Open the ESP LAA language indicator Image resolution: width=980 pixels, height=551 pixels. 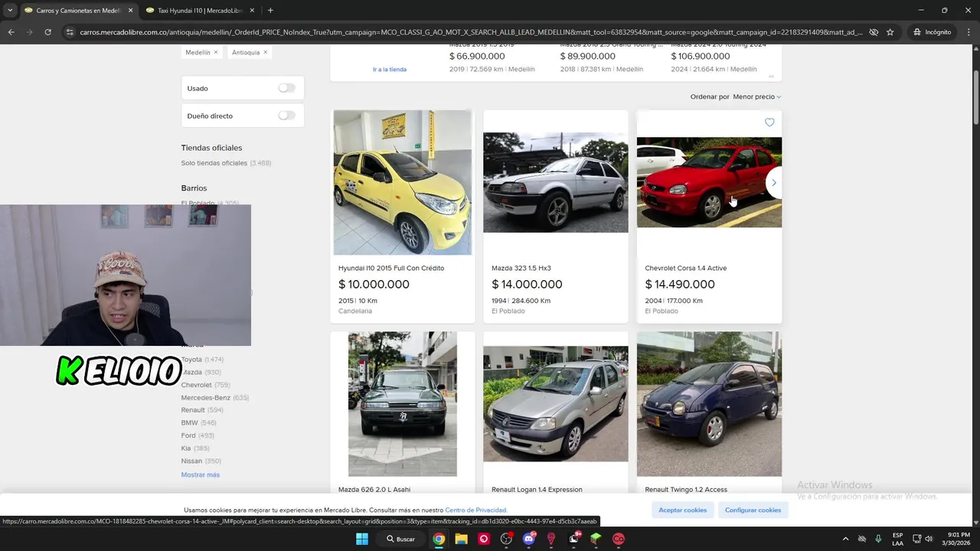pos(897,539)
